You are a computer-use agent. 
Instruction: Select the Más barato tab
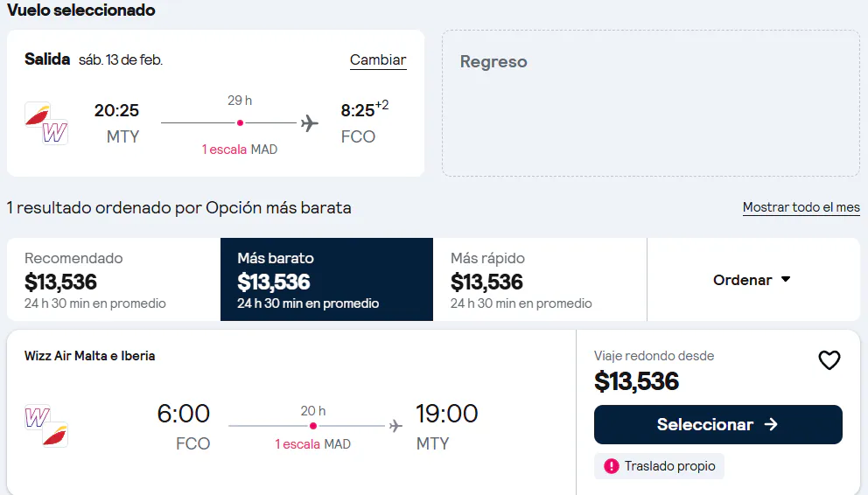tap(326, 280)
